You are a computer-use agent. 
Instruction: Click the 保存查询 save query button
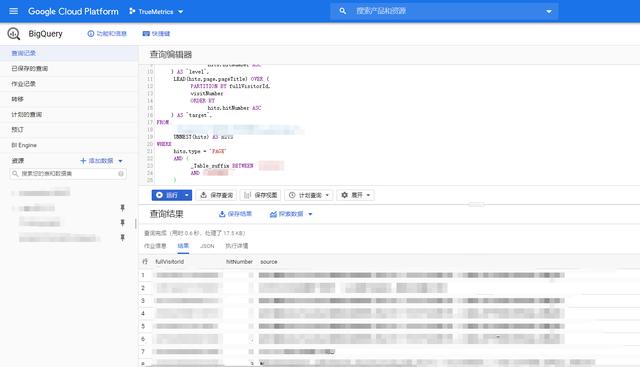216,195
